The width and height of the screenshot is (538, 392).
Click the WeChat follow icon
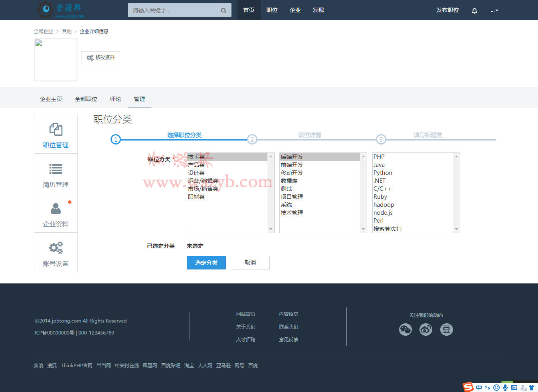click(x=405, y=329)
